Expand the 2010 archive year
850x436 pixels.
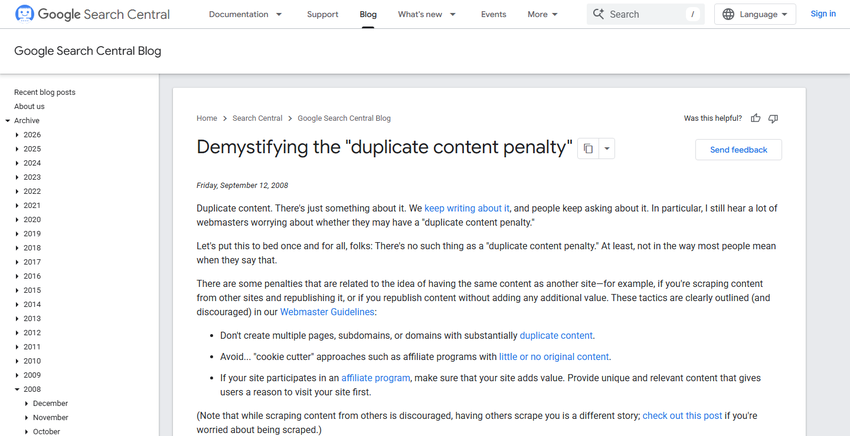tap(17, 361)
